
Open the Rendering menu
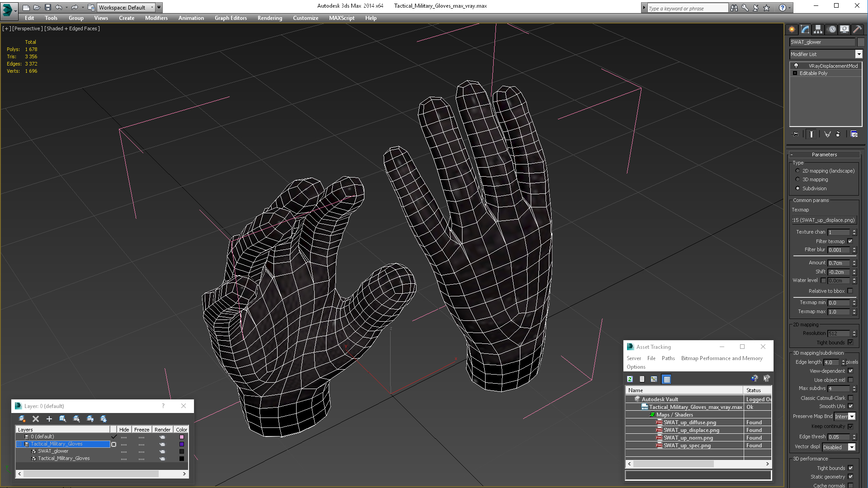pyautogui.click(x=269, y=18)
